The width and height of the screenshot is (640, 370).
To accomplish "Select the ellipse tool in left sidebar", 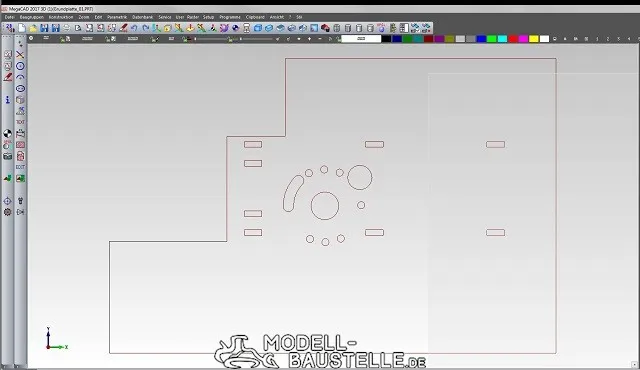I will pos(20,88).
